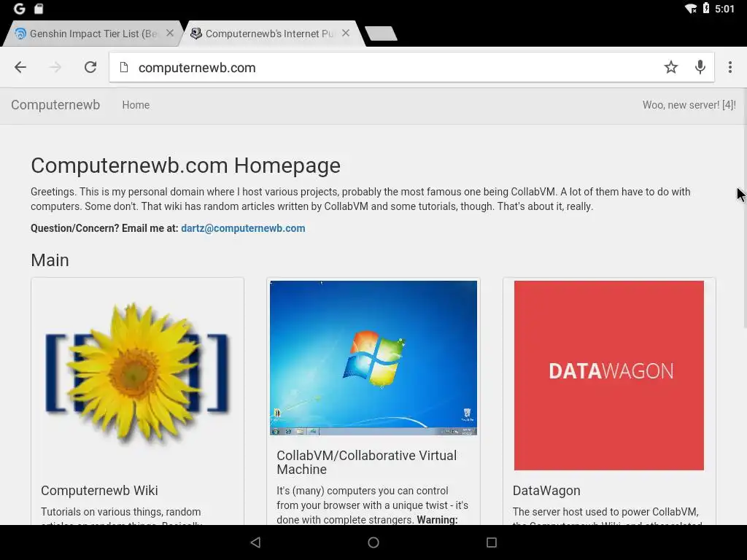747x560 pixels.
Task: Tap the Android Back navigation button
Action: (x=255, y=542)
